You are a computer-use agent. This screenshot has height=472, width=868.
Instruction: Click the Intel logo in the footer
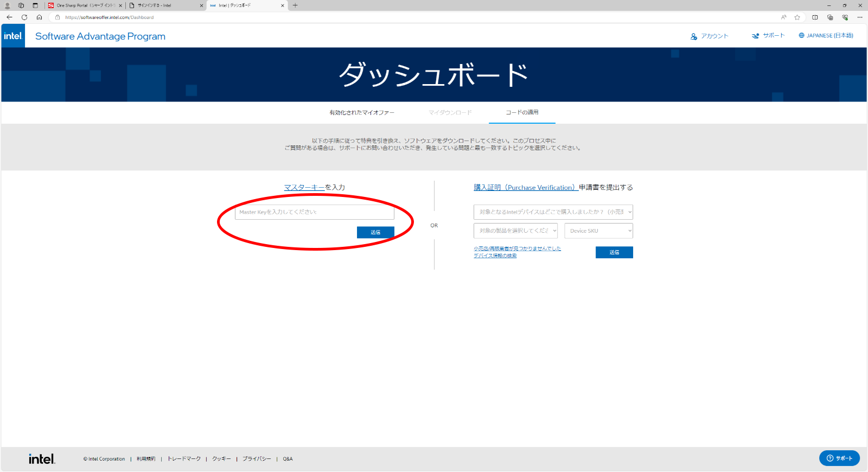click(x=42, y=459)
